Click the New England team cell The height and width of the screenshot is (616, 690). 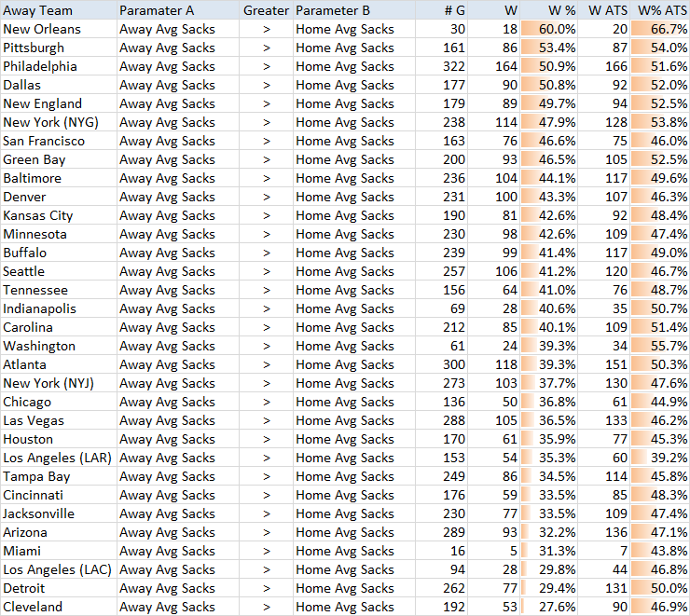point(58,103)
